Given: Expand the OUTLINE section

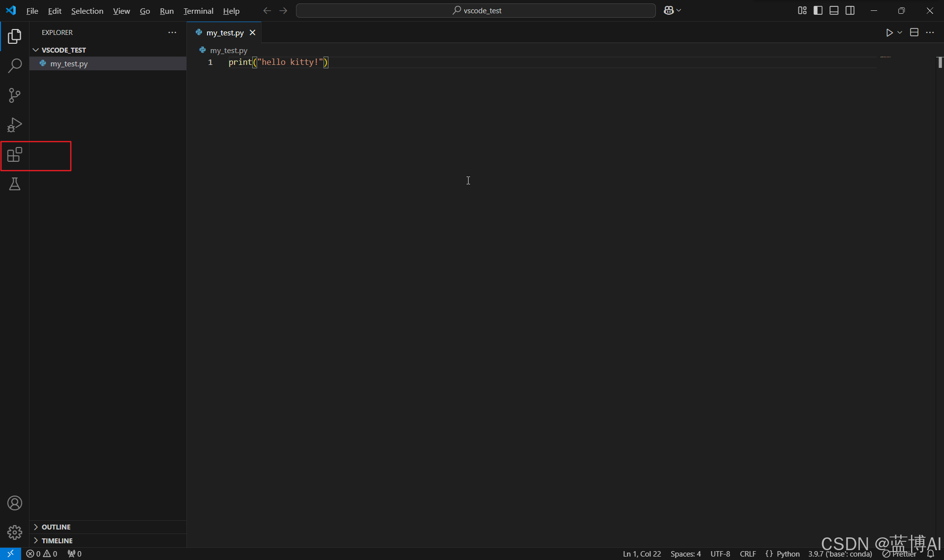Looking at the screenshot, I should click(56, 527).
